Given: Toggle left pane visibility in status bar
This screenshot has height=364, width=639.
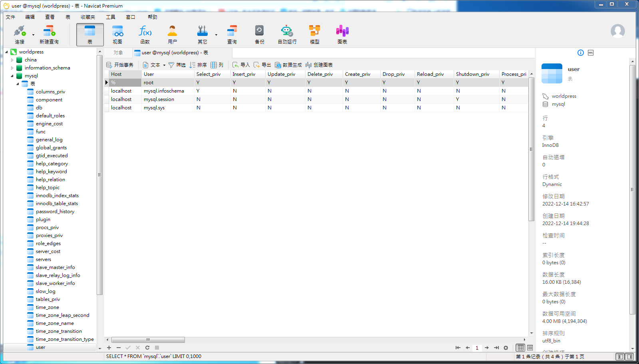Looking at the screenshot, I should point(620,356).
